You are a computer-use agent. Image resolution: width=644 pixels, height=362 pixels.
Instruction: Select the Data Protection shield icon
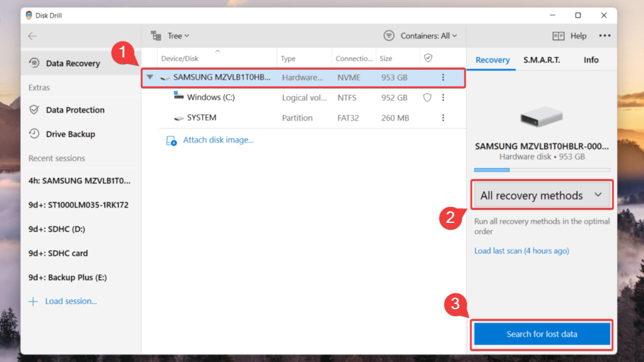pyautogui.click(x=34, y=109)
